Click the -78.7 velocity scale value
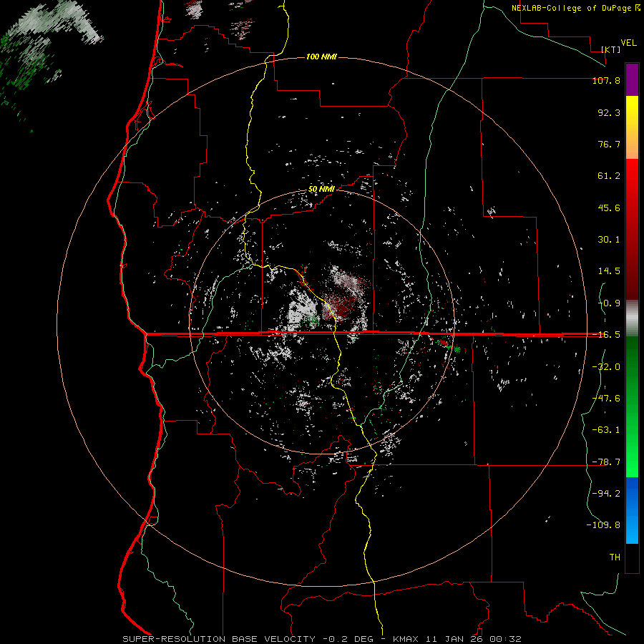 pyautogui.click(x=606, y=462)
